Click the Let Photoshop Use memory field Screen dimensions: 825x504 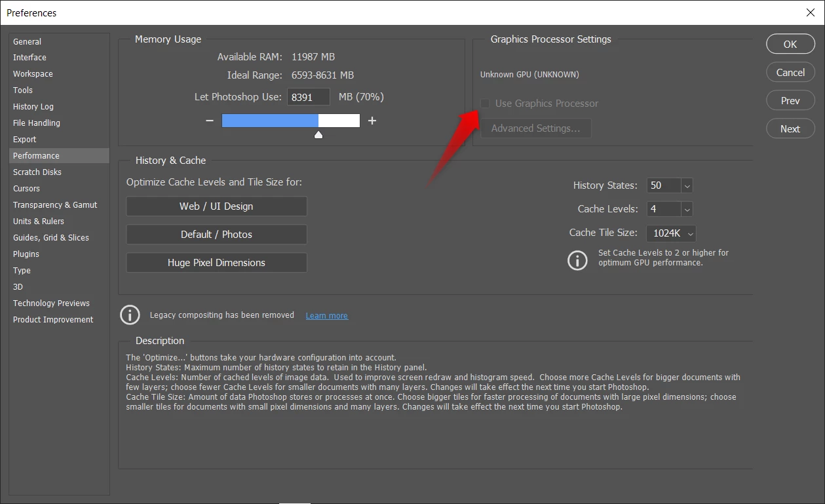(x=310, y=97)
